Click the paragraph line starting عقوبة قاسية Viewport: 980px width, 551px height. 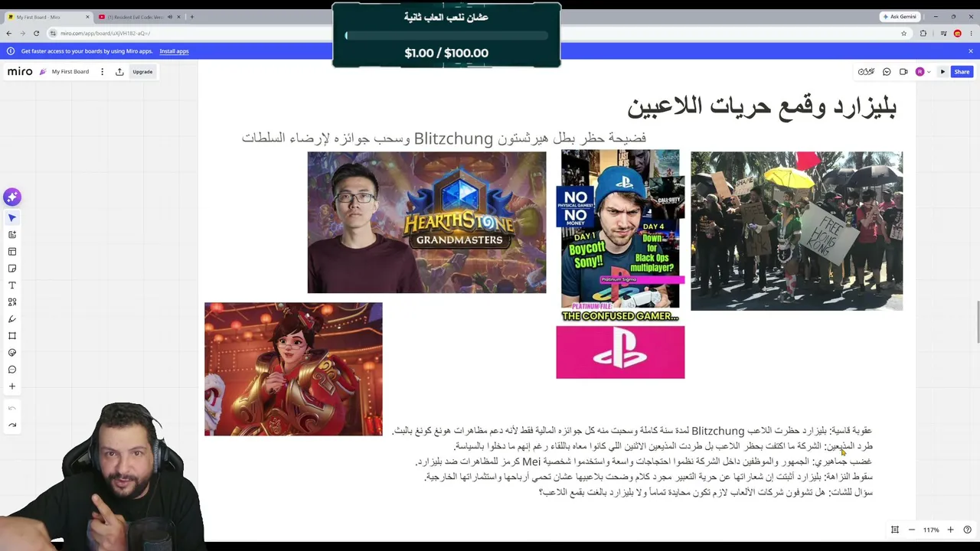click(632, 431)
